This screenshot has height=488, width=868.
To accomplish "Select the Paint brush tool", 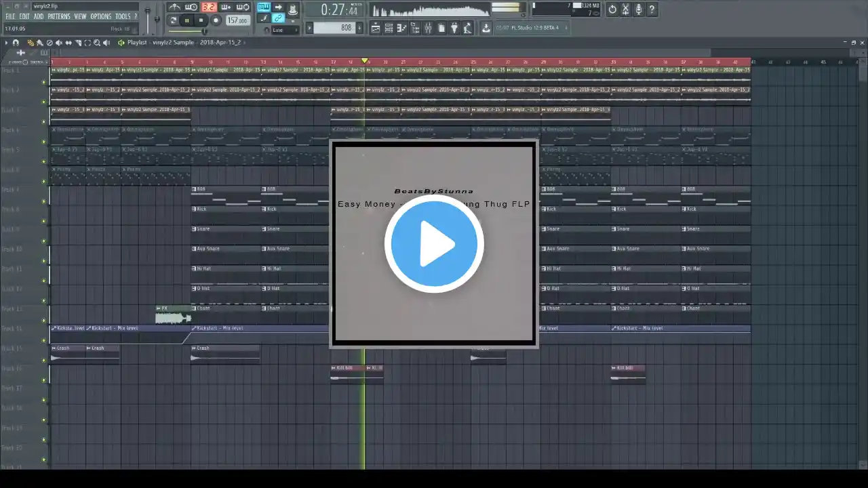I will pyautogui.click(x=40, y=43).
